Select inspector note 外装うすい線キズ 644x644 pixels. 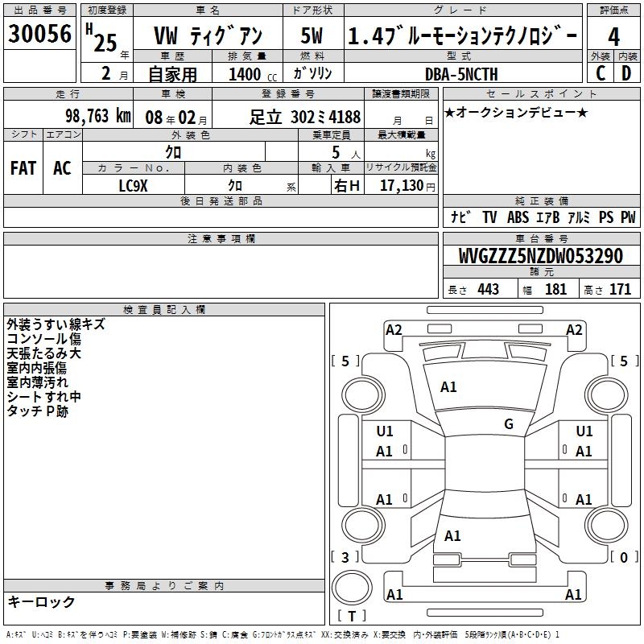pyautogui.click(x=56, y=324)
